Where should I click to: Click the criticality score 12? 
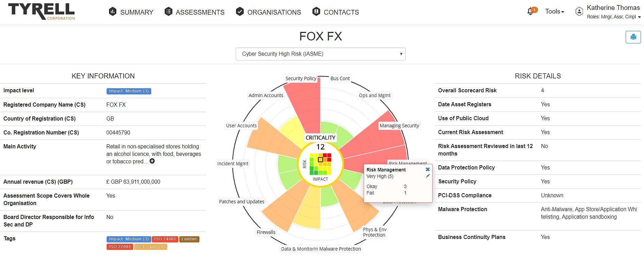pos(320,147)
